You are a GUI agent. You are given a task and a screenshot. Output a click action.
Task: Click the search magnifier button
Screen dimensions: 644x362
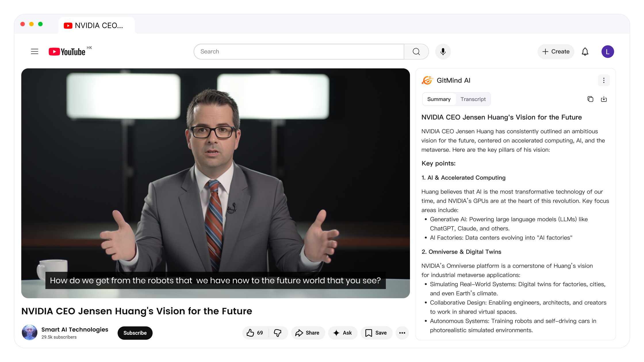416,52
